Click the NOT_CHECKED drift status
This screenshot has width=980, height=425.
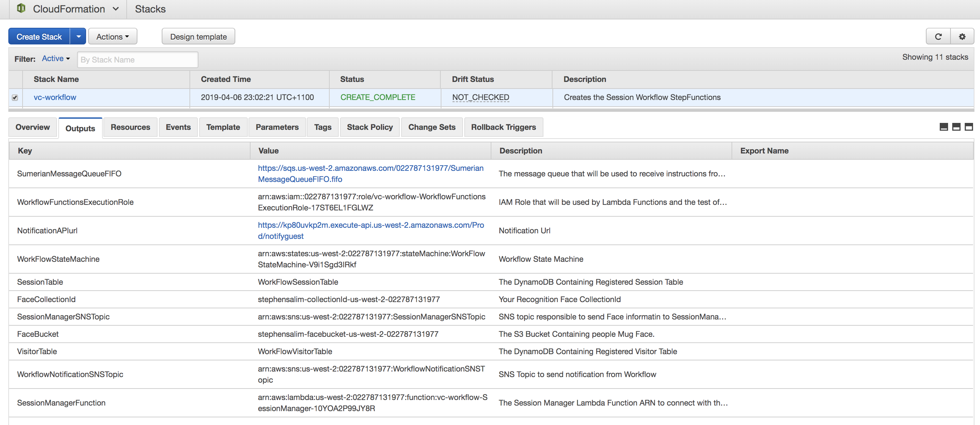coord(480,98)
